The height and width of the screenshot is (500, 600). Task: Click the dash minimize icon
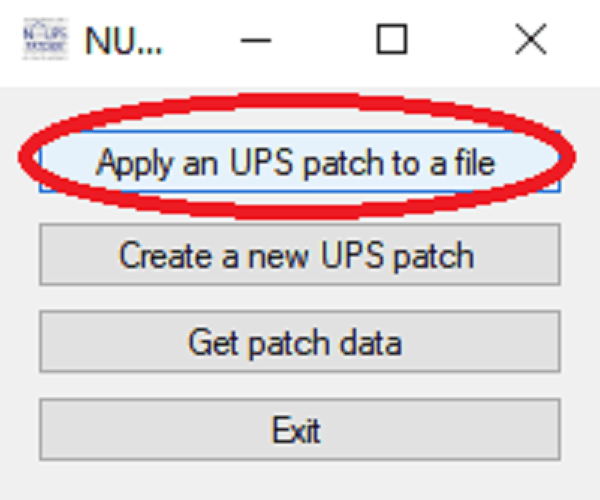(x=256, y=41)
